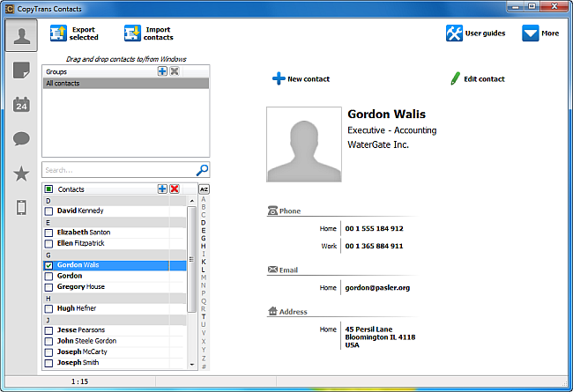Viewport: 573px width, 392px height.
Task: Jump to # in alphabet index
Action: [204, 366]
